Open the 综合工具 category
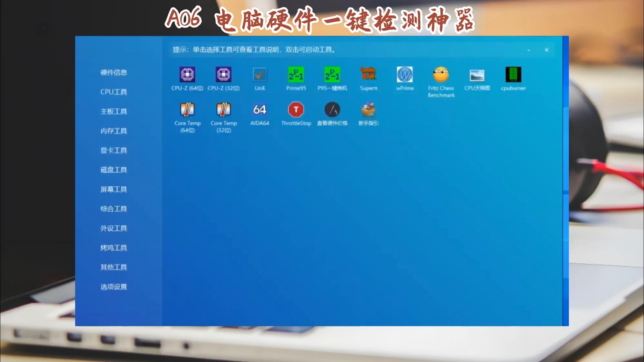The width and height of the screenshot is (644, 362). [114, 209]
